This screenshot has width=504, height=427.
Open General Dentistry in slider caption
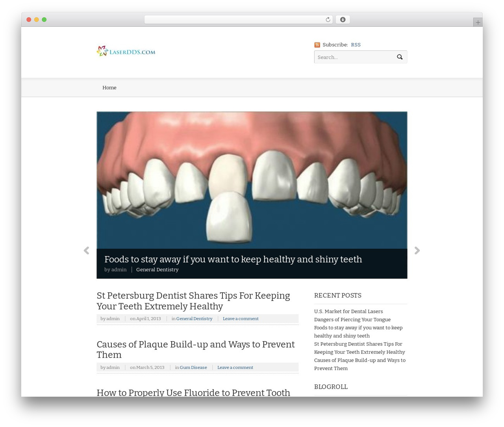(157, 270)
